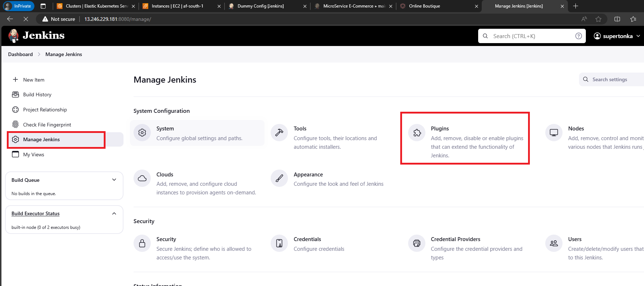Add page to favorites star icon
This screenshot has height=286, width=644.
(x=598, y=19)
